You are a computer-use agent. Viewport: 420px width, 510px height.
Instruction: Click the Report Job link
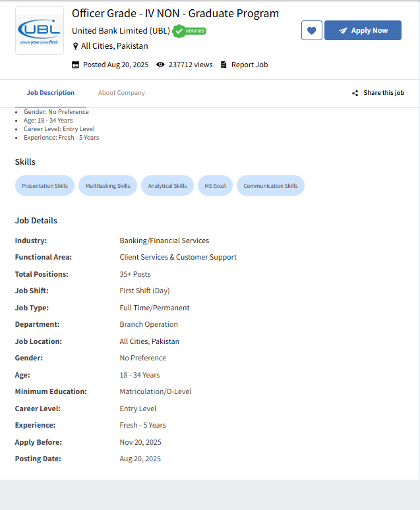249,65
